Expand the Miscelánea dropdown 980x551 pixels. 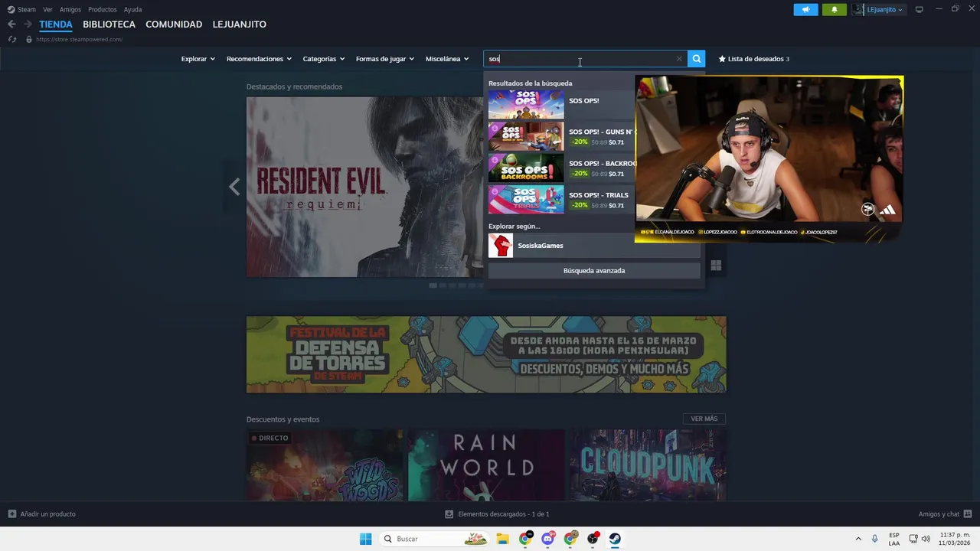(447, 59)
